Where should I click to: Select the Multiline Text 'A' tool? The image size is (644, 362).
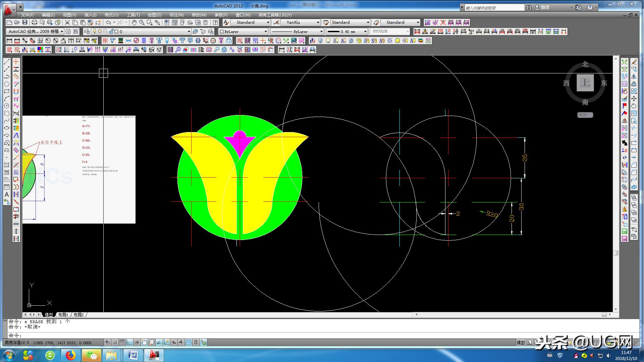coord(6,194)
